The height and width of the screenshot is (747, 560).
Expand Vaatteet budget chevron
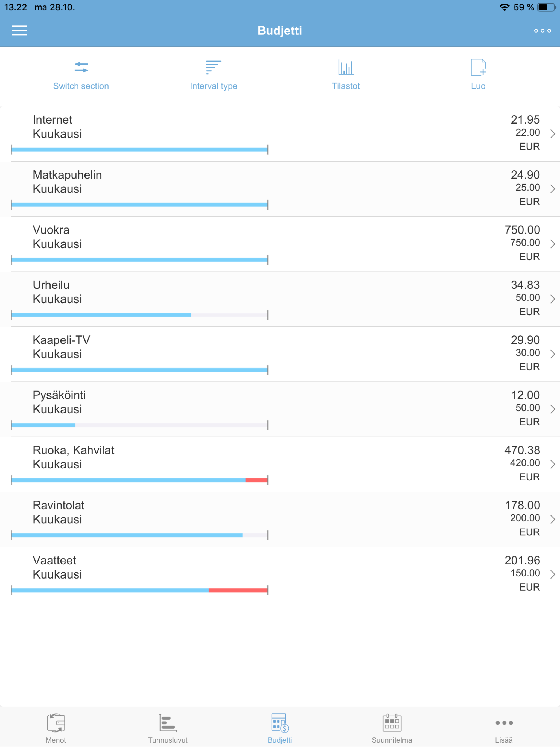point(552,574)
